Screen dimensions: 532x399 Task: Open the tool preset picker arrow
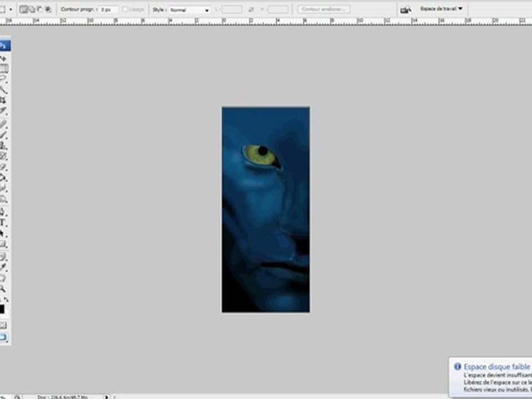(x=11, y=9)
